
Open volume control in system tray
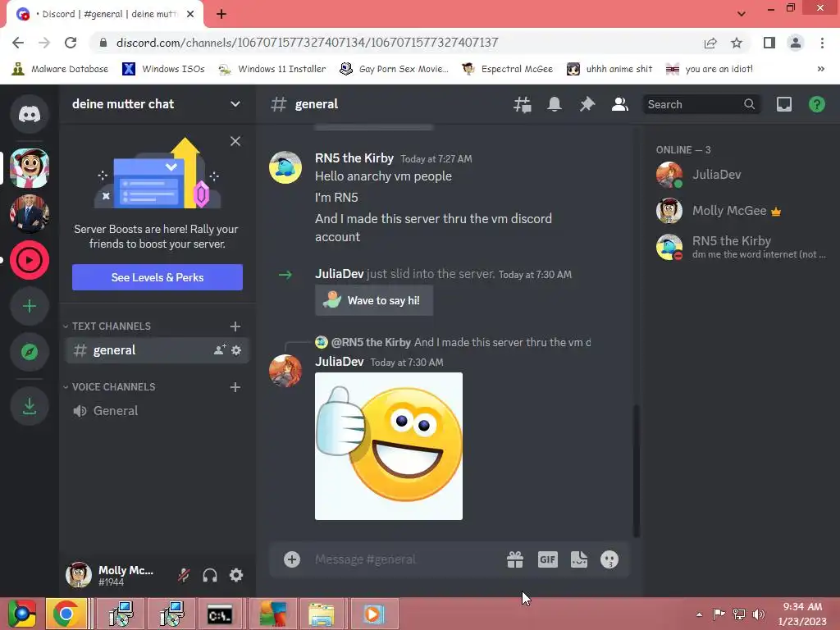(x=759, y=614)
